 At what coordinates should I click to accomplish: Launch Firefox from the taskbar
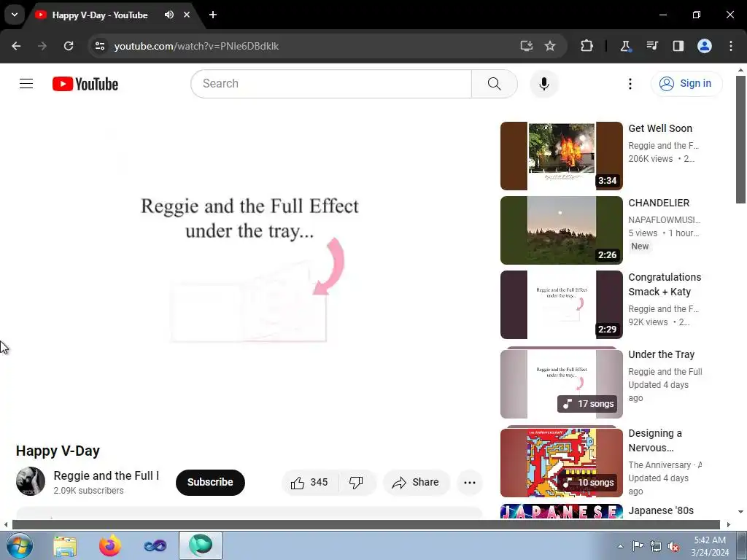point(109,545)
